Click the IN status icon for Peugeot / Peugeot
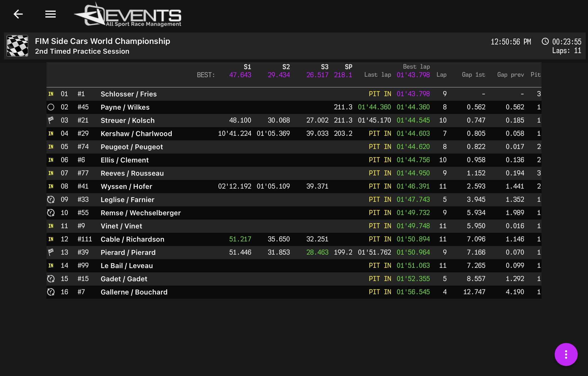Viewport: 588px width, 376px height. [51, 147]
